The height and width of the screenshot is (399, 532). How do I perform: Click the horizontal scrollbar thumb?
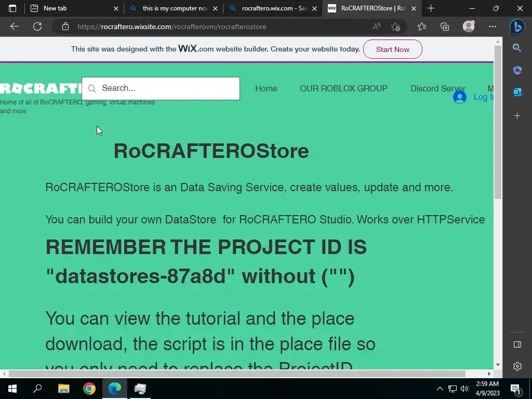pos(237,374)
